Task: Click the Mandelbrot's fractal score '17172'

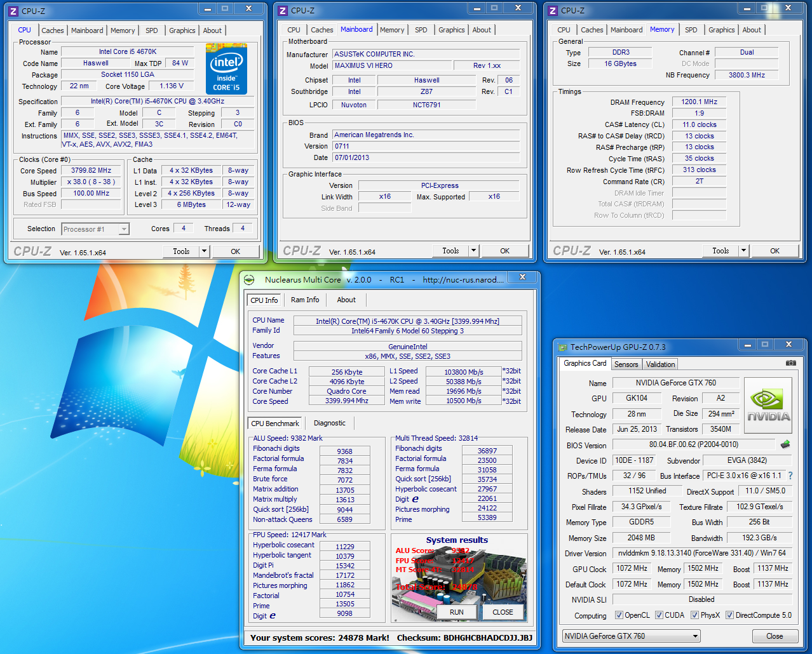Action: [x=345, y=575]
